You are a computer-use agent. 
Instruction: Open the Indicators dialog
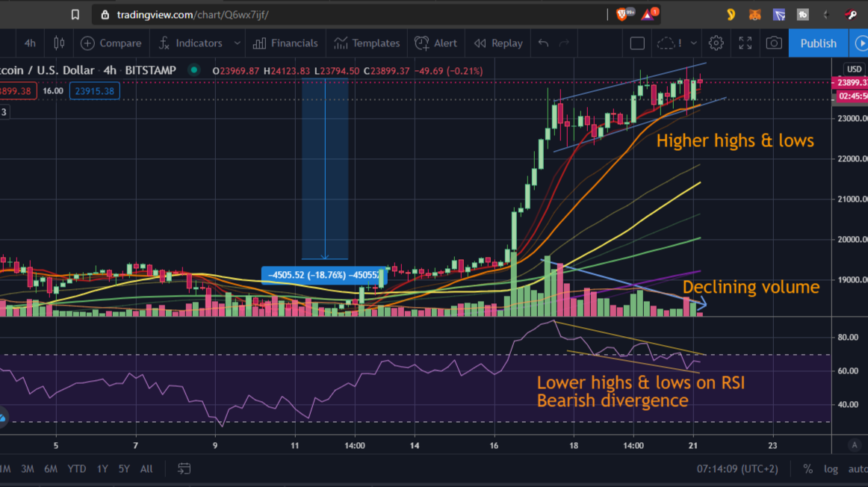(190, 43)
